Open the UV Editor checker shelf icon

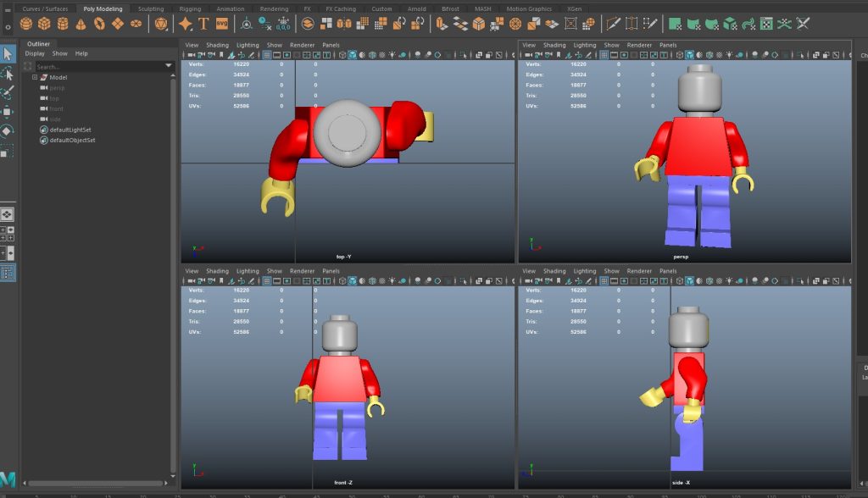pos(766,24)
